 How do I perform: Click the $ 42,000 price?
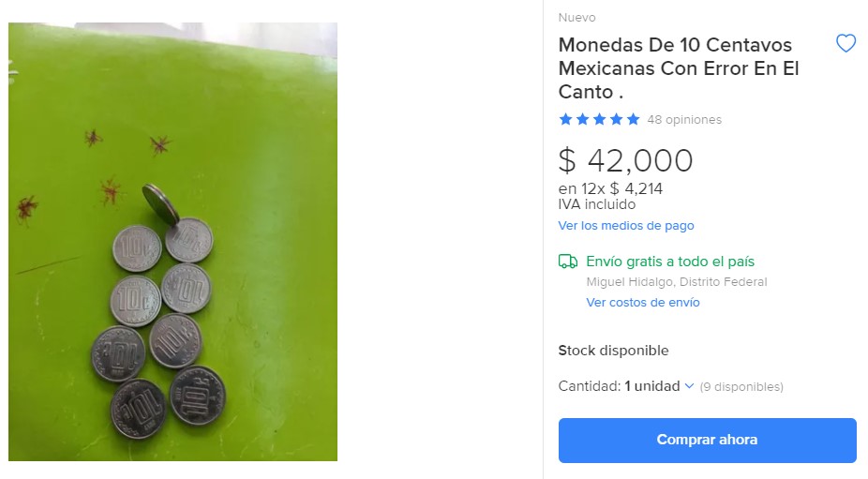[625, 160]
